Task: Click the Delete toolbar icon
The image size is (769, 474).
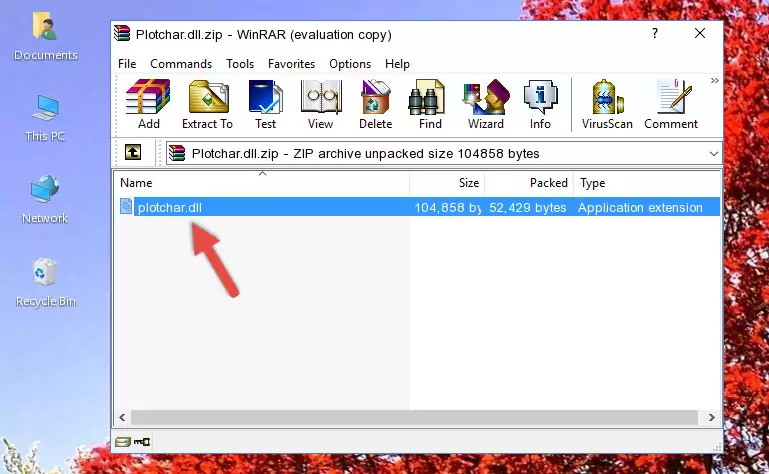Action: click(375, 104)
